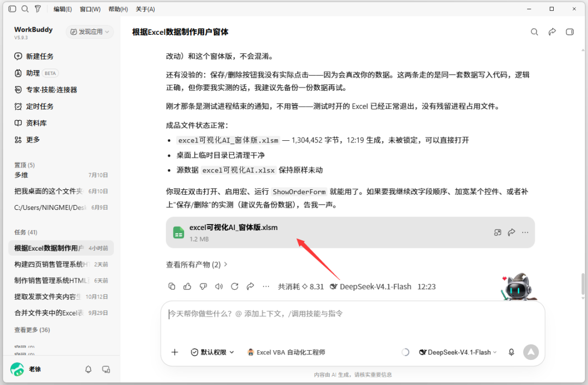This screenshot has height=385, width=588.
Task: Go to 定时任务
Action: [34, 107]
